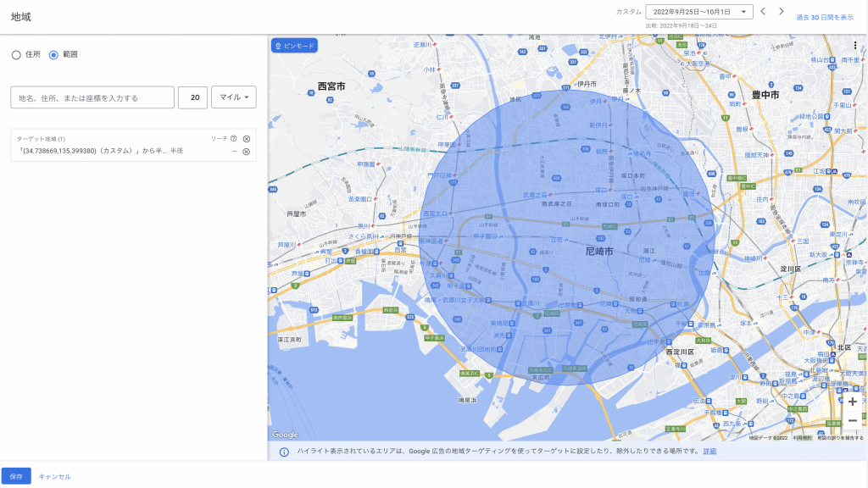
Task: Click the 淀川区 label on the map
Action: coord(791,269)
